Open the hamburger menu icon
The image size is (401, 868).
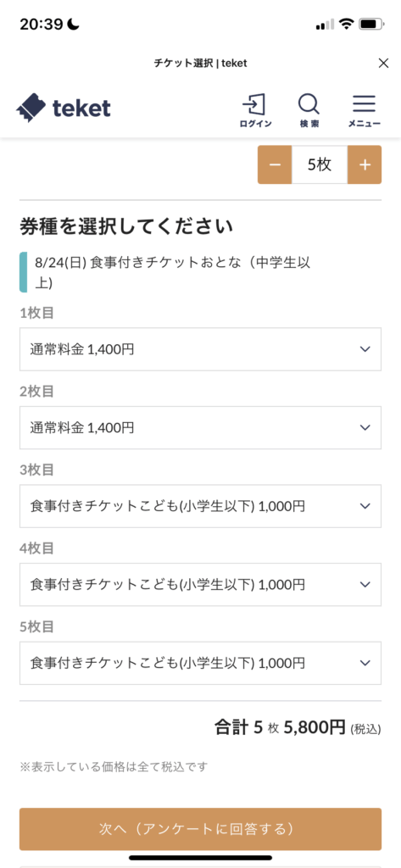click(364, 104)
